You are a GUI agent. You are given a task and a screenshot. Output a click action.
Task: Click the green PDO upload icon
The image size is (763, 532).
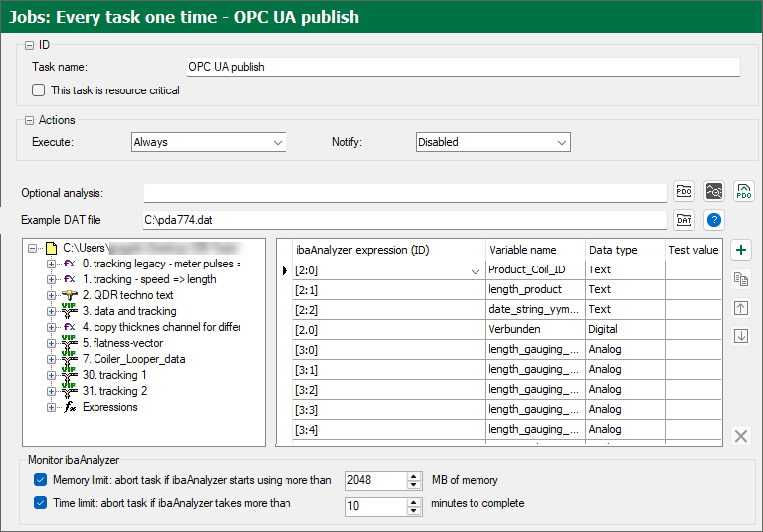pyautogui.click(x=743, y=191)
